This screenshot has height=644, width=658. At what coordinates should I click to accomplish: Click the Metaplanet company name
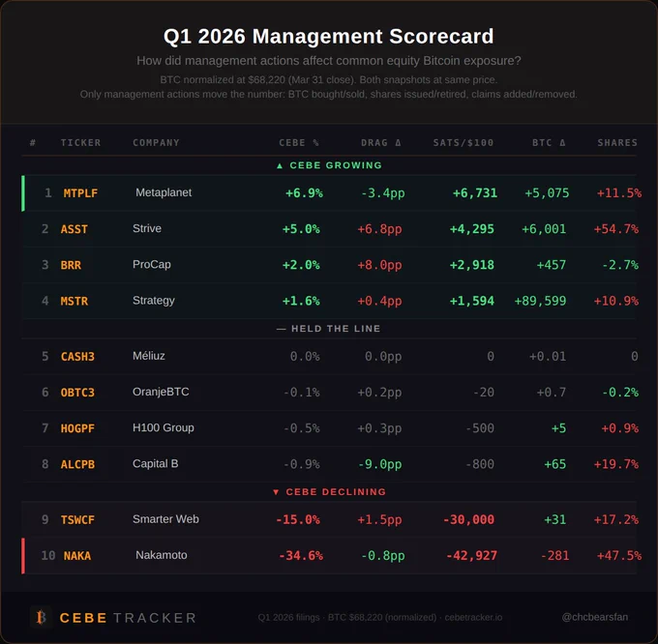(164, 192)
